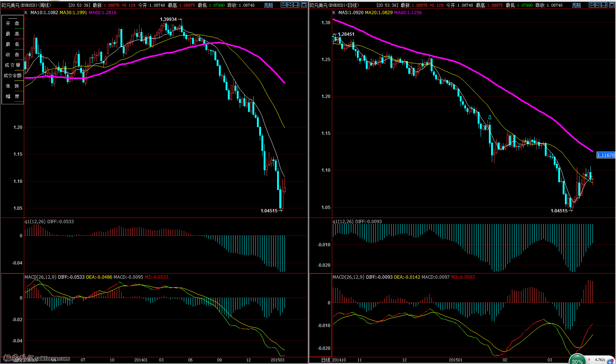The image size is (616, 364).
Task: Click the 成交金额 row in the info panel
Action: pyautogui.click(x=13, y=76)
